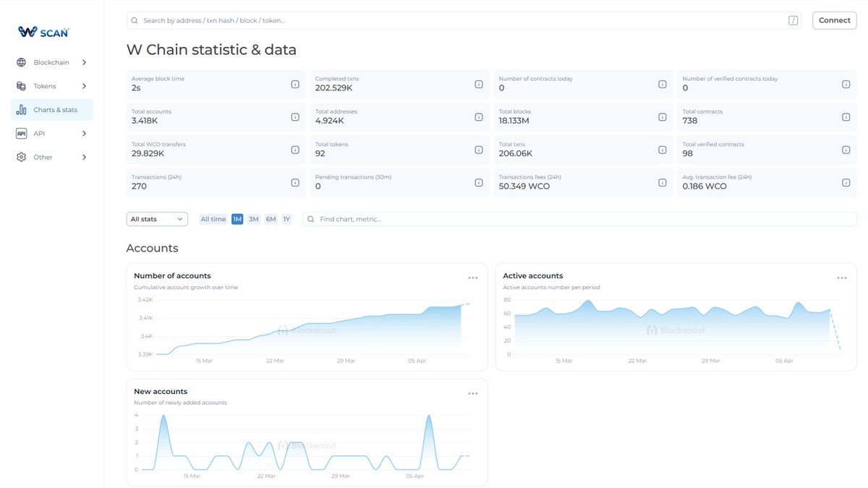
Task: Click the W Scan logo
Action: [x=43, y=32]
